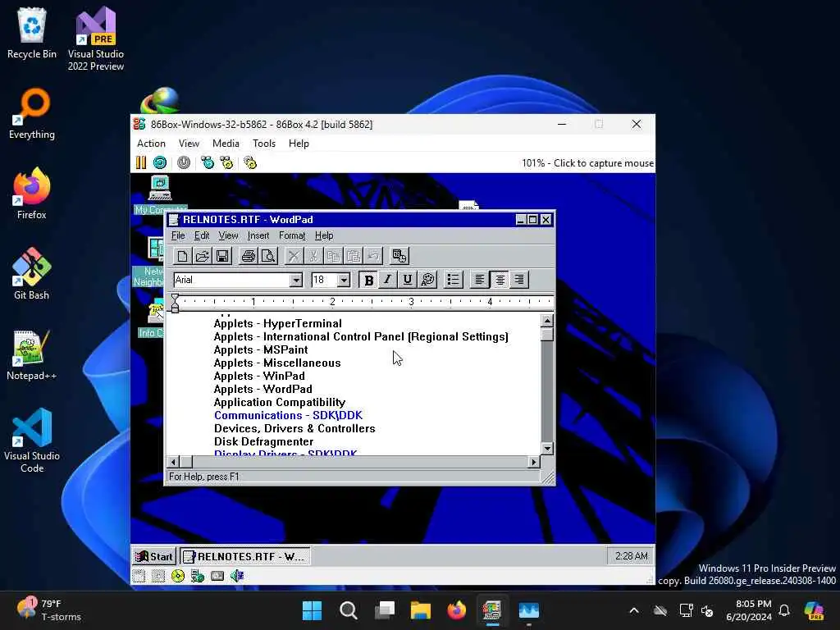Click the 86Box ACPI shutdown power icon
The height and width of the screenshot is (630, 840).
(x=184, y=162)
